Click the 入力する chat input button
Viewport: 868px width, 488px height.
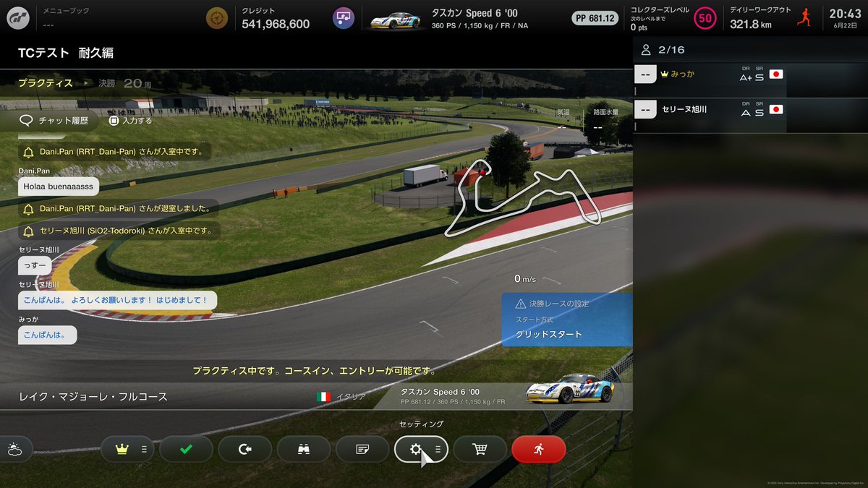point(131,121)
